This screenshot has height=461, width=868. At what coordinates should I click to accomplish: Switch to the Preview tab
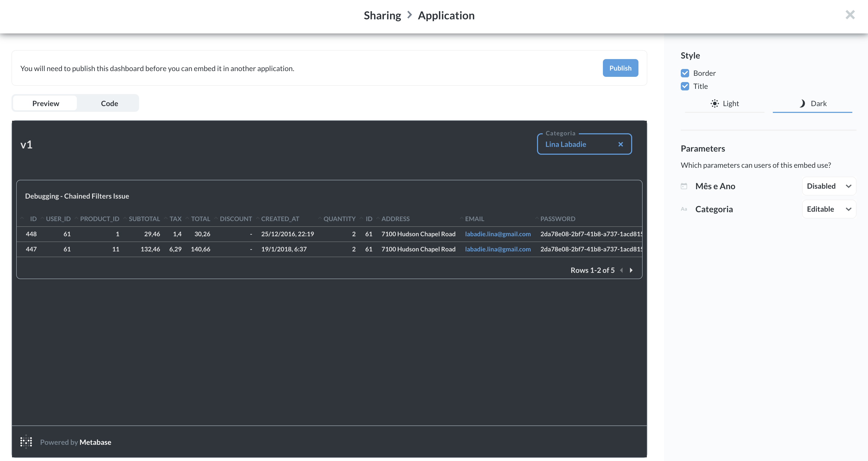[x=45, y=103]
